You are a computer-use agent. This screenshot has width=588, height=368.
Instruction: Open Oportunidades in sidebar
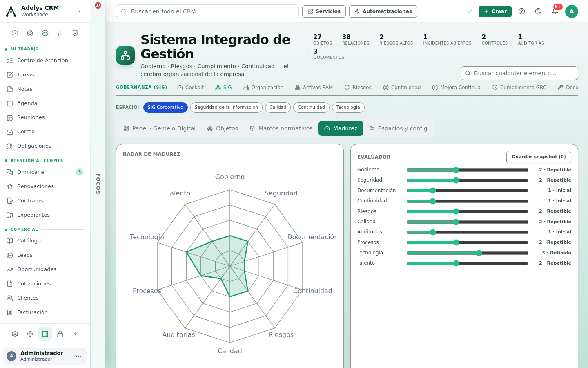pos(45,269)
